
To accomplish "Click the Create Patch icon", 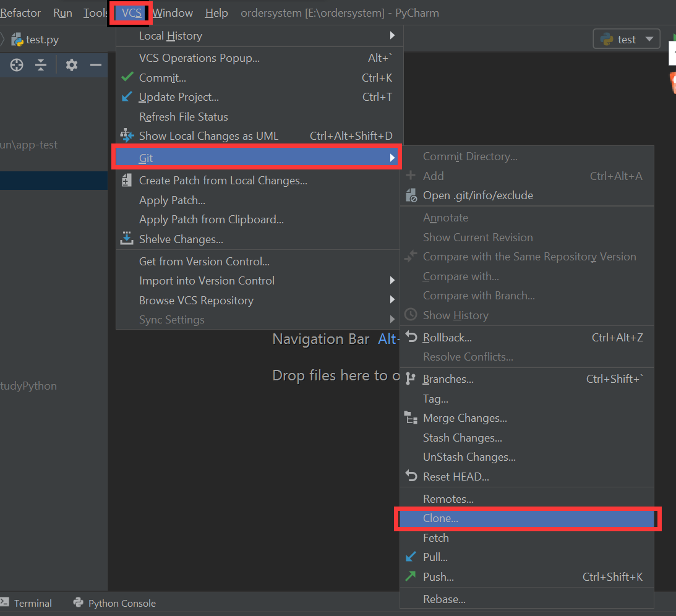I will pos(126,180).
